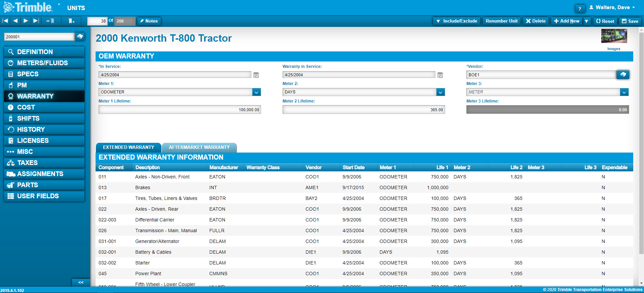The image size is (644, 293).
Task: Open the Misc section
Action: coord(44,152)
